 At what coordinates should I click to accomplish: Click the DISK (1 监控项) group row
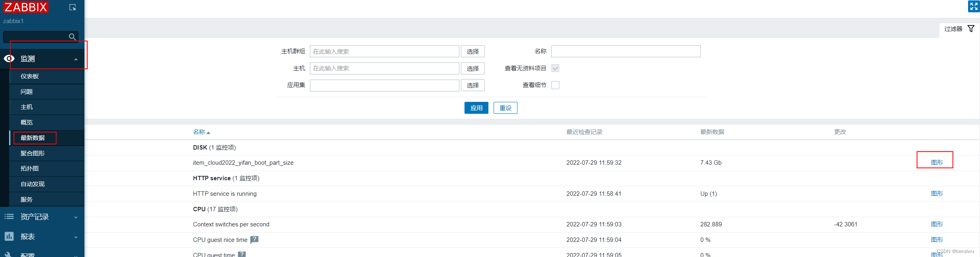pos(532,148)
